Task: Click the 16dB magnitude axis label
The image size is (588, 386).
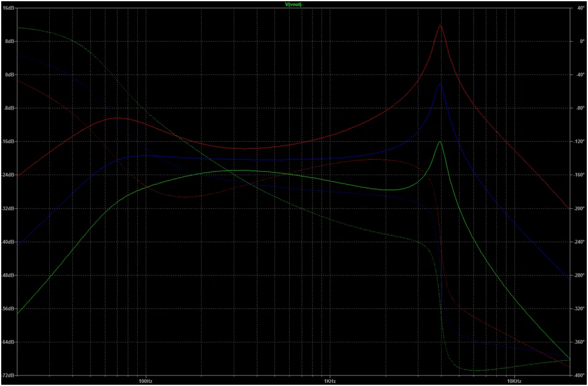Action: coord(9,8)
